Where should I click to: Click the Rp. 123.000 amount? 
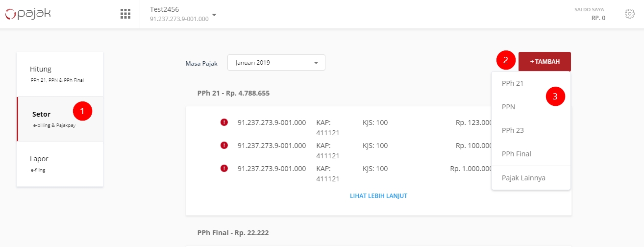[473, 123]
